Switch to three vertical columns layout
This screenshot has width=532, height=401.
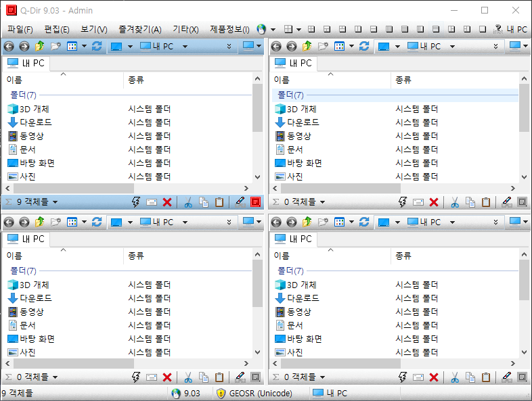[x=420, y=30]
